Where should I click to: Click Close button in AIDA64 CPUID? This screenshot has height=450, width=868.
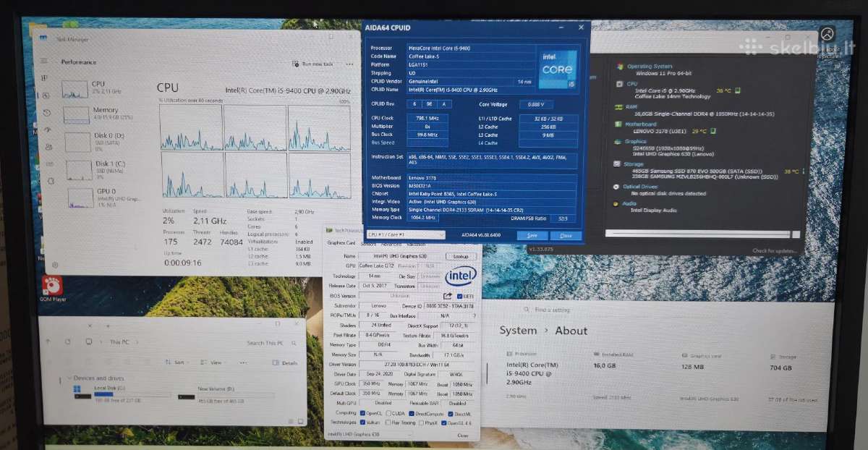(x=566, y=236)
